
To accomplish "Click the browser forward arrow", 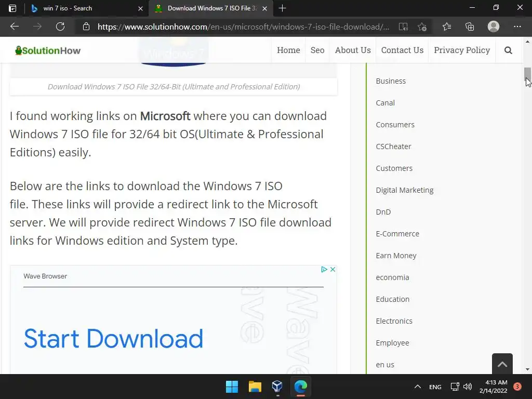I will 37,26.
